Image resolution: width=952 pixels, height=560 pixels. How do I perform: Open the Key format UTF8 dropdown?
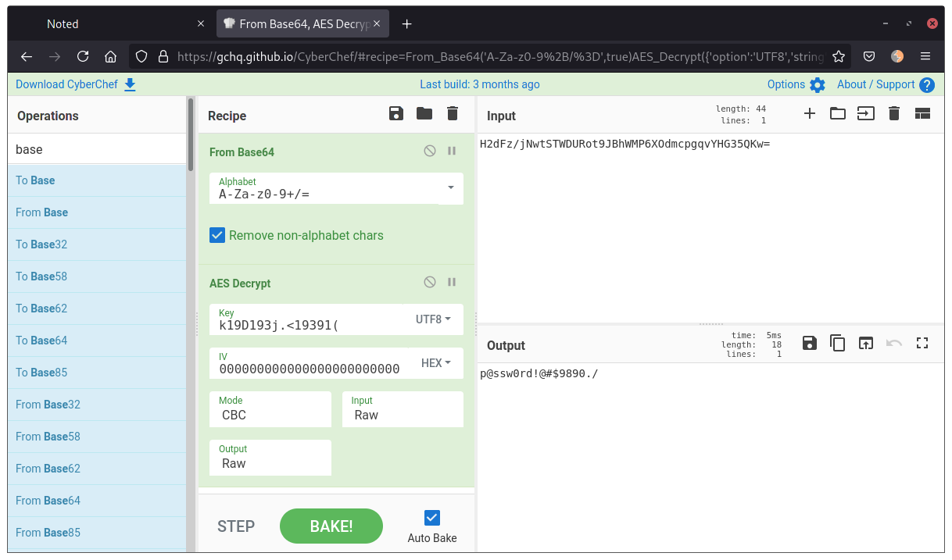[433, 319]
